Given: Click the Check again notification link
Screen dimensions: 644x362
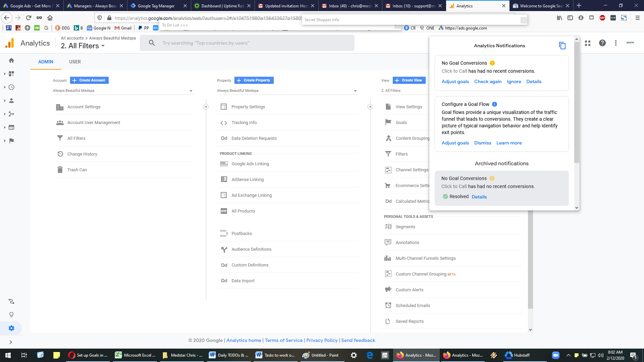Looking at the screenshot, I should (488, 81).
